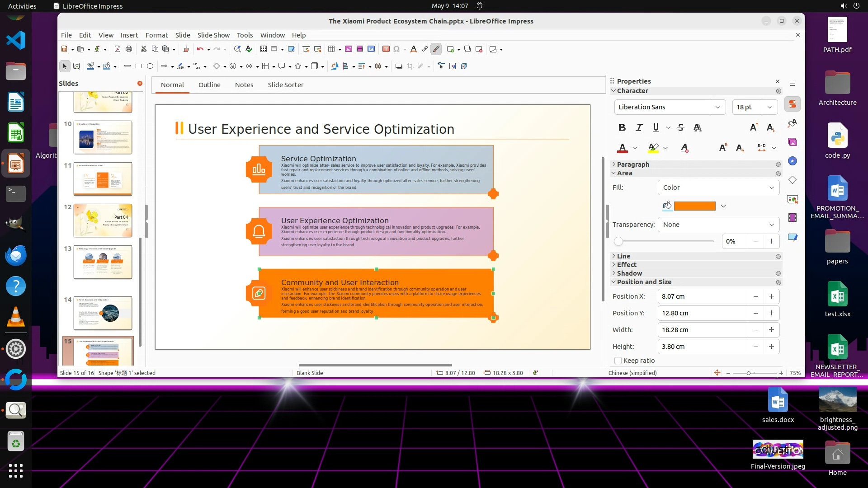The image size is (868, 488).
Task: Expand the Paragraph section
Action: [633, 164]
